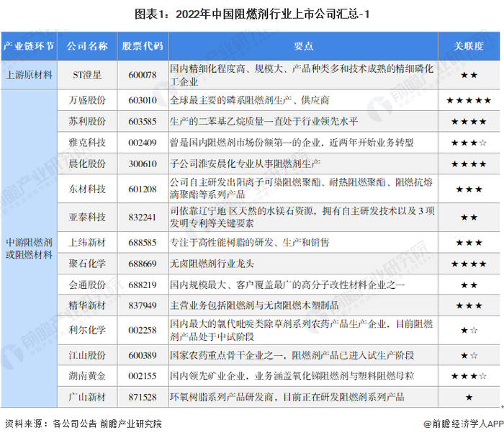Click stock code 603585

[143, 121]
